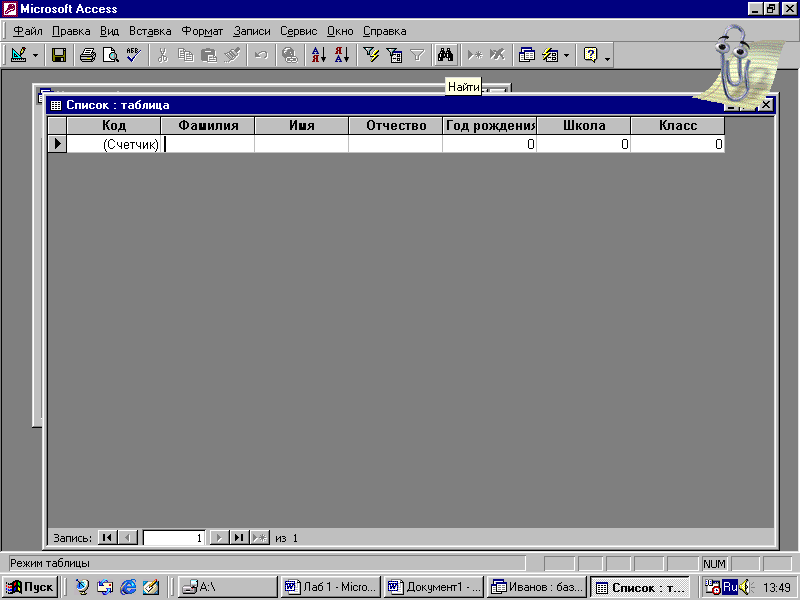Save the table with the floppy icon

pyautogui.click(x=59, y=55)
